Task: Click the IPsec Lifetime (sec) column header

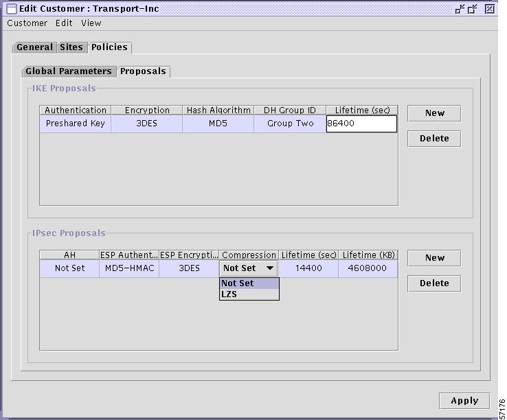Action: coord(308,255)
